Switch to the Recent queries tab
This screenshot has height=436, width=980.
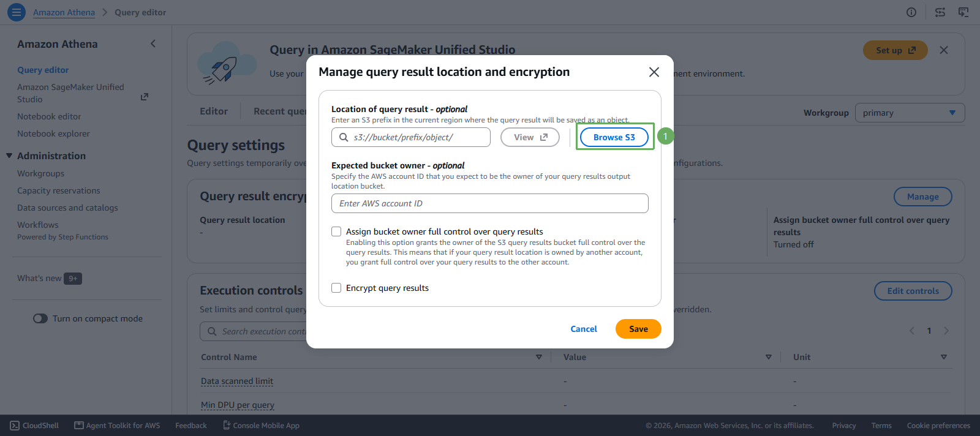(x=280, y=111)
